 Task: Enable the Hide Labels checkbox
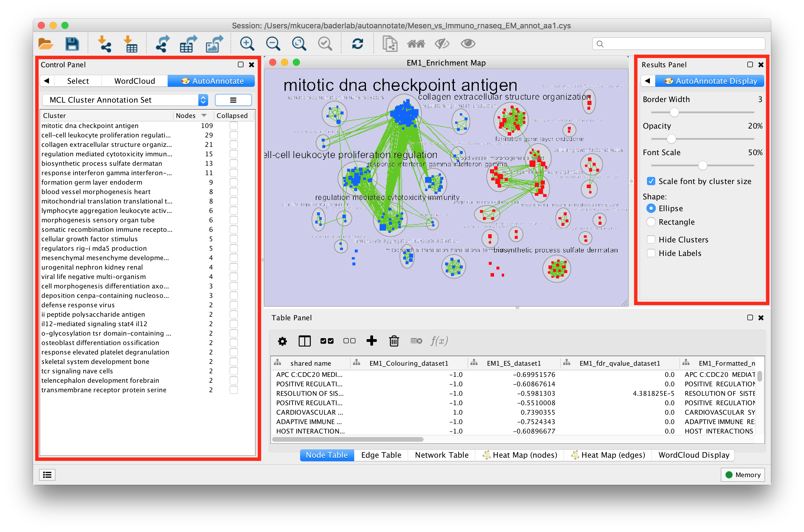click(x=651, y=253)
